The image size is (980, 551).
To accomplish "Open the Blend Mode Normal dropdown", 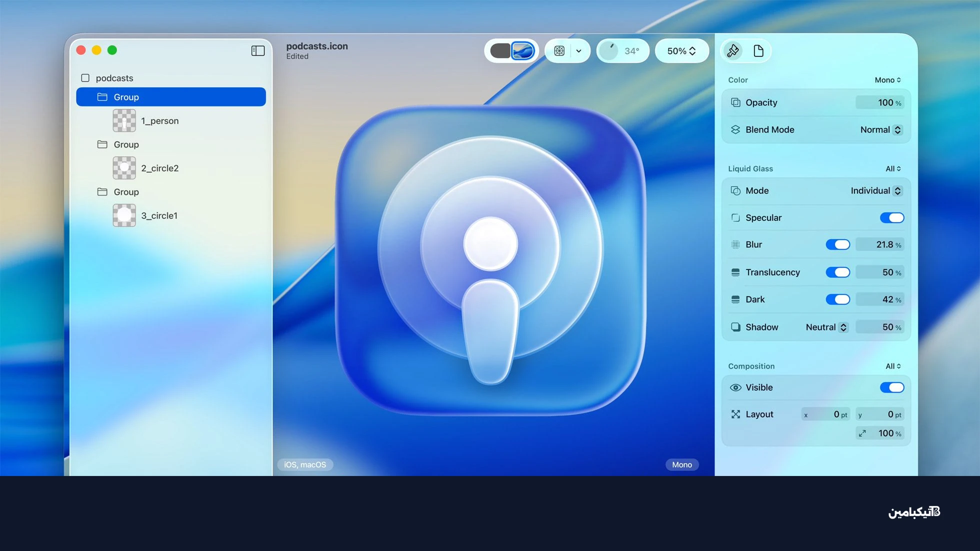I will click(x=880, y=129).
